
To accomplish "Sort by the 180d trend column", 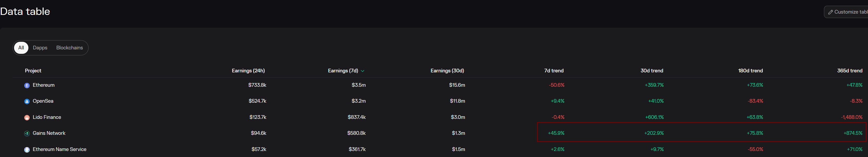I will coord(750,71).
